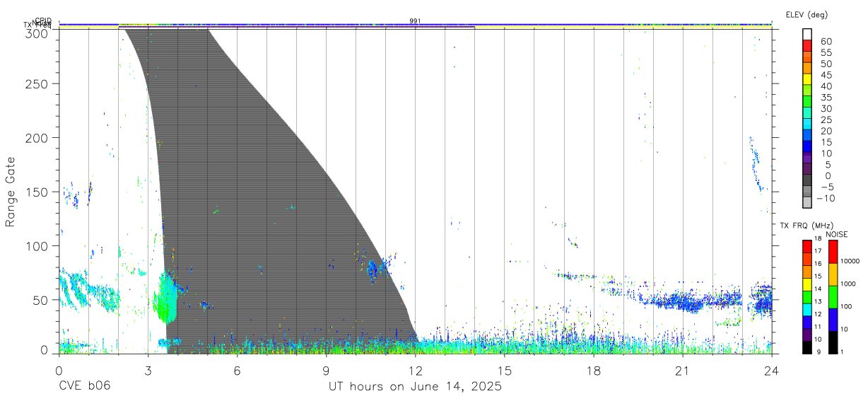Click the "991" CPID value at top
This screenshot has height=401, width=868.
pos(415,21)
